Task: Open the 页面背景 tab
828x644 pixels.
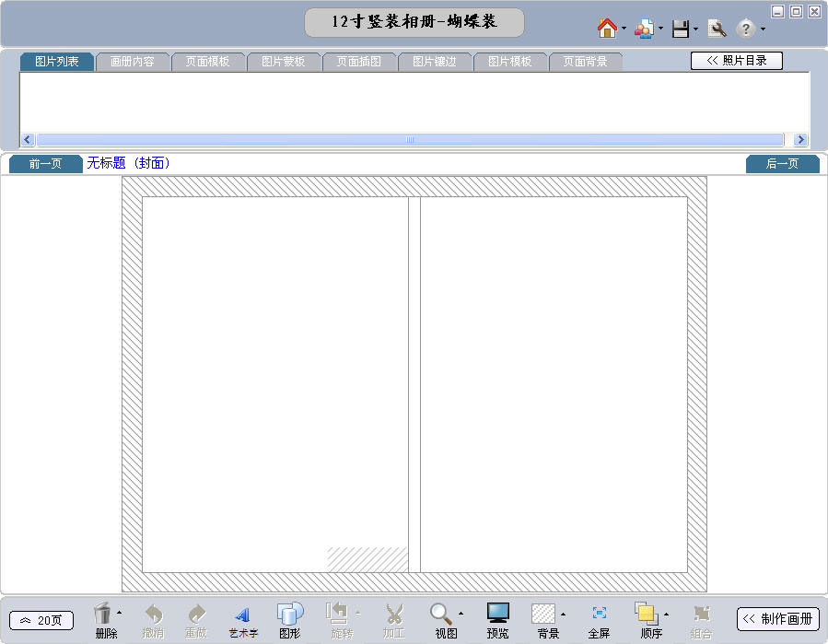Action: (x=585, y=62)
